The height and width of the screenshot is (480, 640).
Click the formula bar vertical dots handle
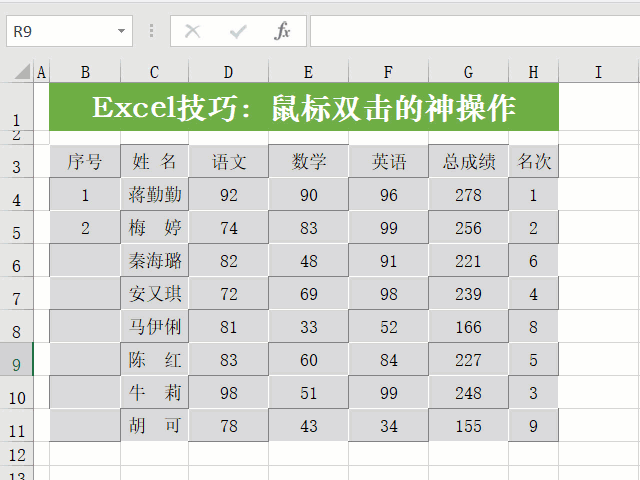point(151,31)
